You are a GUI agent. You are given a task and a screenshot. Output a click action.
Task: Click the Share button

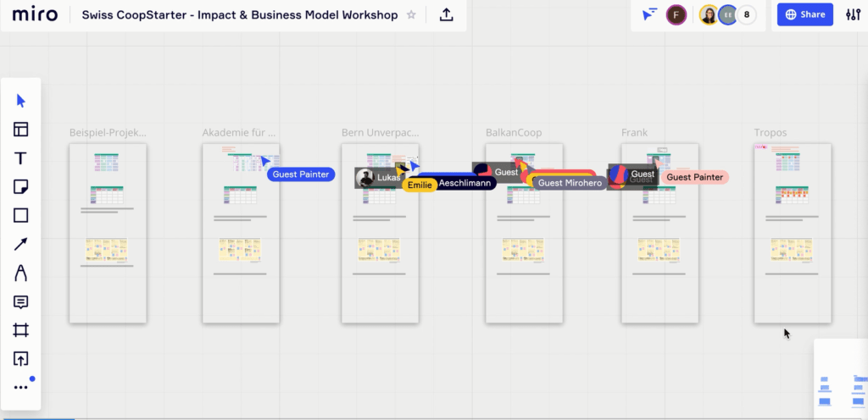pos(804,14)
